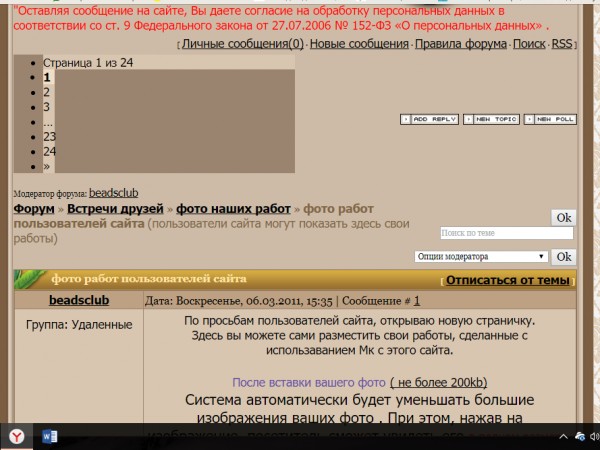Viewport: 600px width, 450px height.
Task: Click the pagination ellipsis item
Action: click(x=48, y=122)
